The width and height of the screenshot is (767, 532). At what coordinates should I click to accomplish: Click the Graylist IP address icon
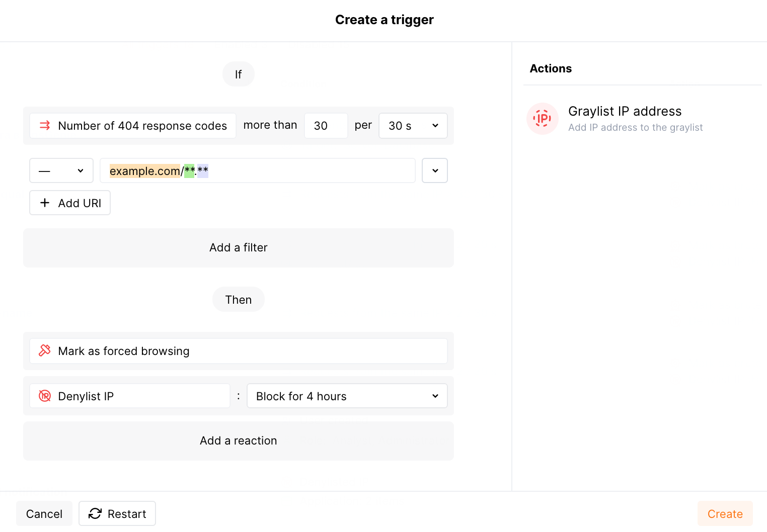click(x=542, y=119)
